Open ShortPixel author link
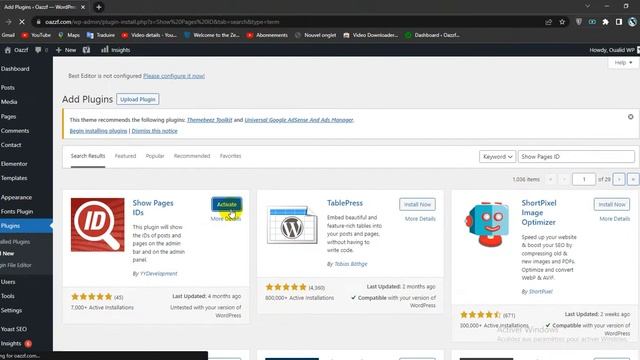This screenshot has height=360, width=640. coord(540,291)
